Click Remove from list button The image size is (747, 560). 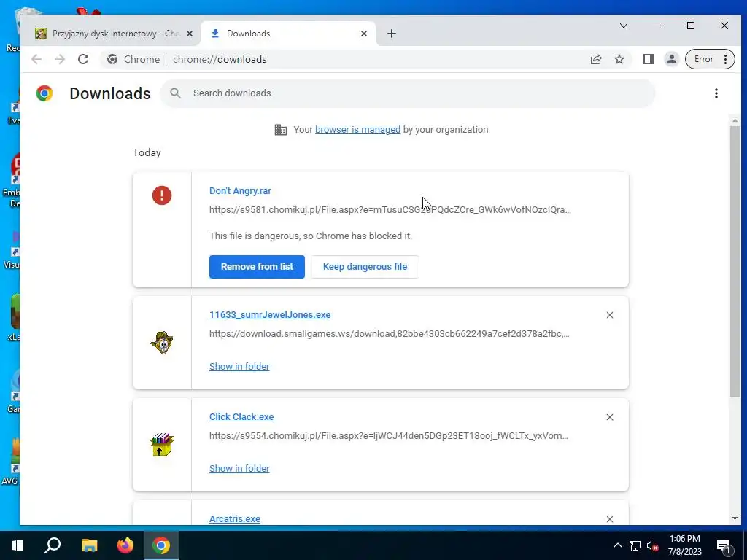[x=257, y=267]
